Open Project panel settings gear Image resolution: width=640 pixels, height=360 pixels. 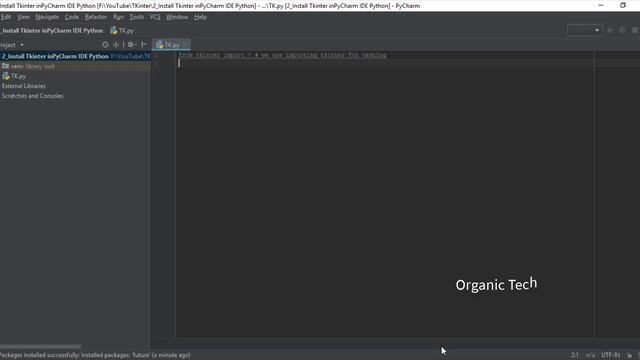click(131, 44)
